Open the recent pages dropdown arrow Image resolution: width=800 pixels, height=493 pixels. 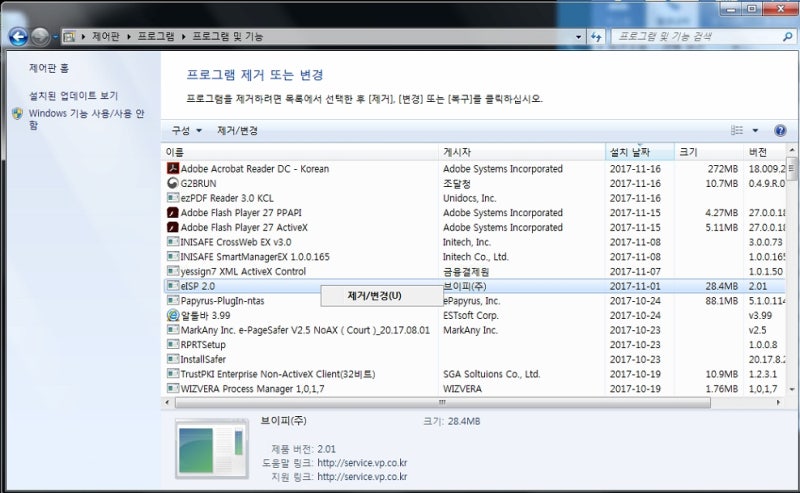55,37
